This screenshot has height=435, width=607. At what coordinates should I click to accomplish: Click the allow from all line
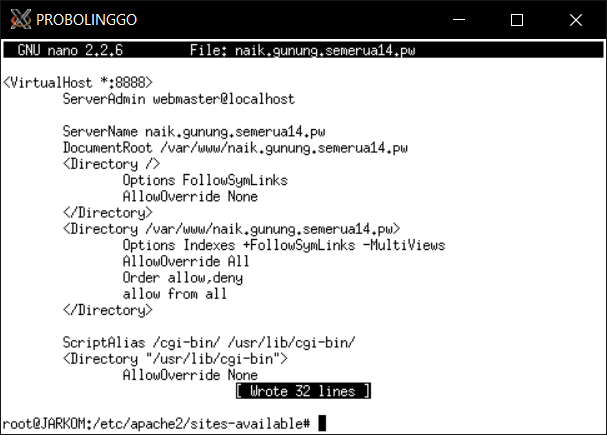coord(175,294)
